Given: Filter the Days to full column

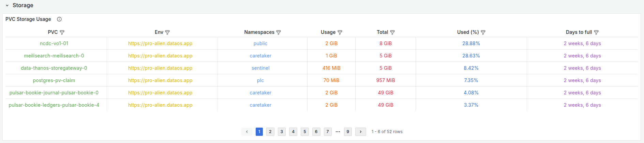Looking at the screenshot, I should [x=596, y=32].
